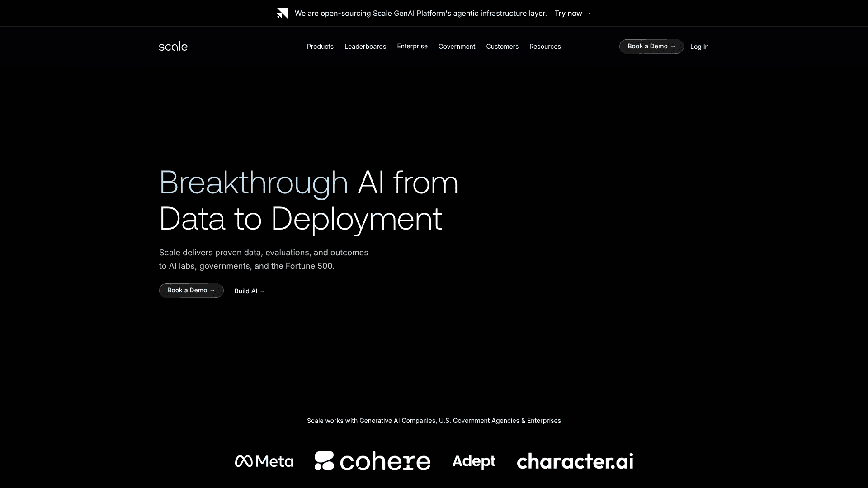Click Try now link in top banner
868x488 pixels.
coord(572,14)
